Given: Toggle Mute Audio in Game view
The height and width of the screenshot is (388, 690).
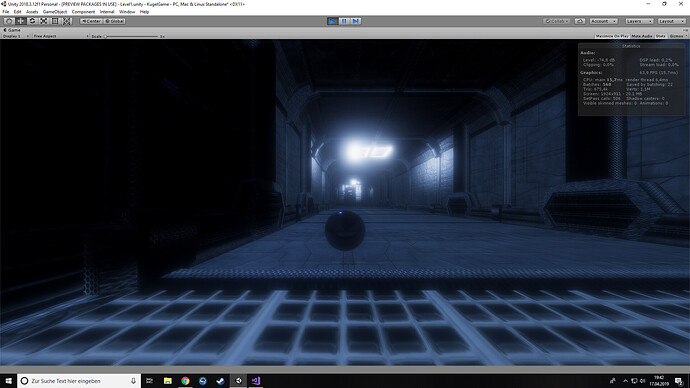Looking at the screenshot, I should point(642,36).
